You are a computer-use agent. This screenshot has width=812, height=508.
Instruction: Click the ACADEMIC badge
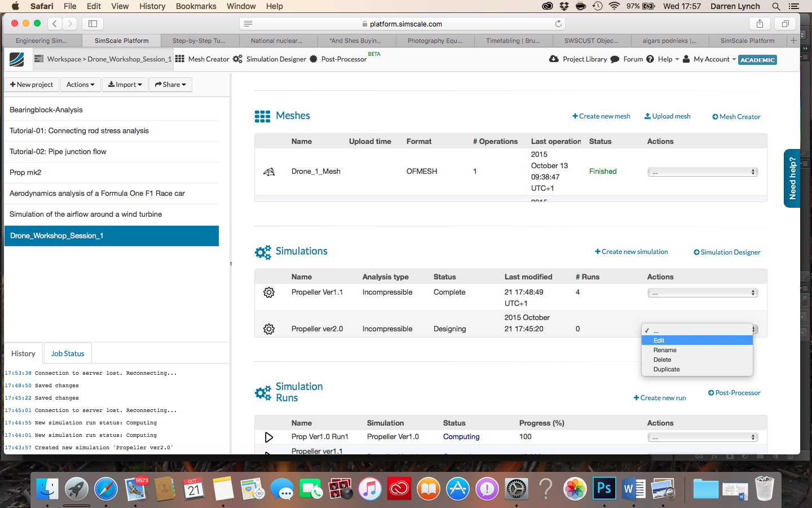point(757,60)
